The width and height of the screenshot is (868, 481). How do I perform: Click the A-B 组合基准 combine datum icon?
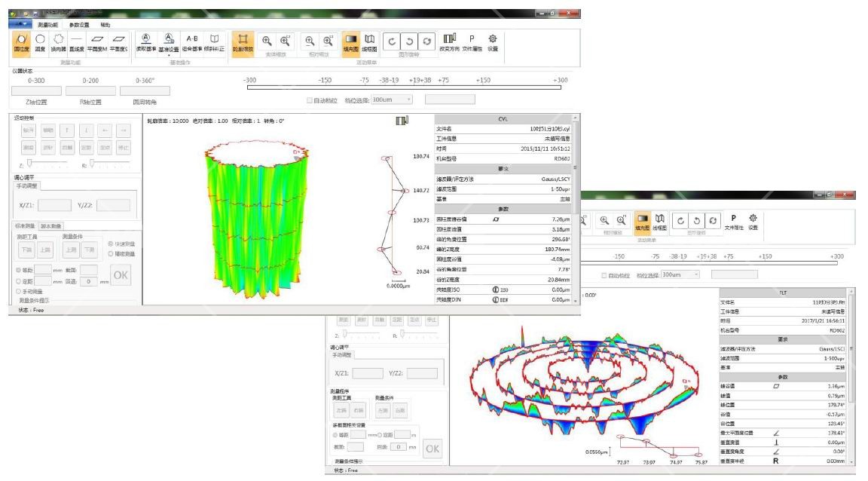[192, 42]
